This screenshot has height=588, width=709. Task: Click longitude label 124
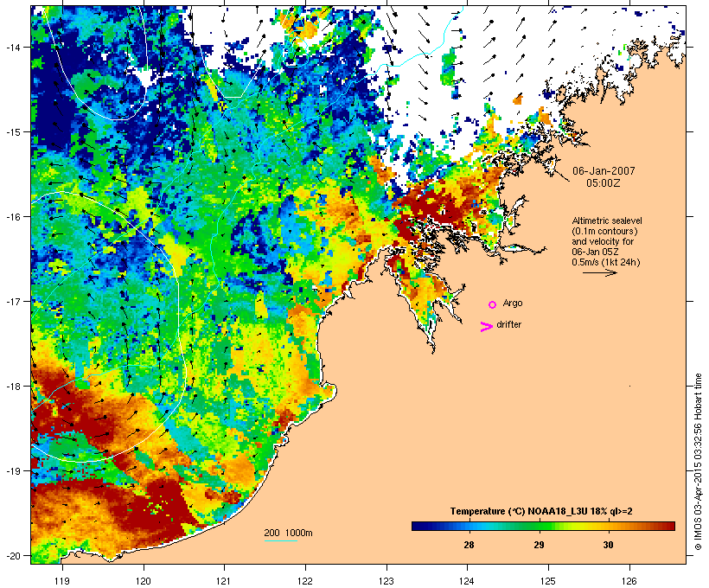coord(467,581)
